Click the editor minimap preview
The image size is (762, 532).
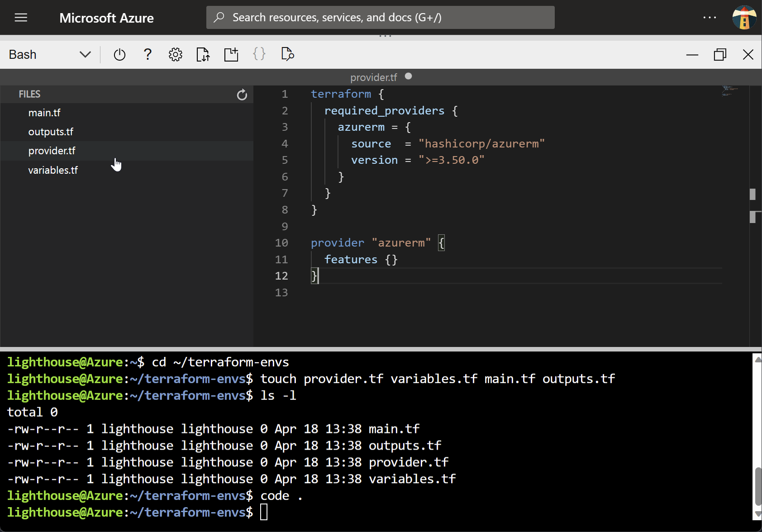coord(730,91)
